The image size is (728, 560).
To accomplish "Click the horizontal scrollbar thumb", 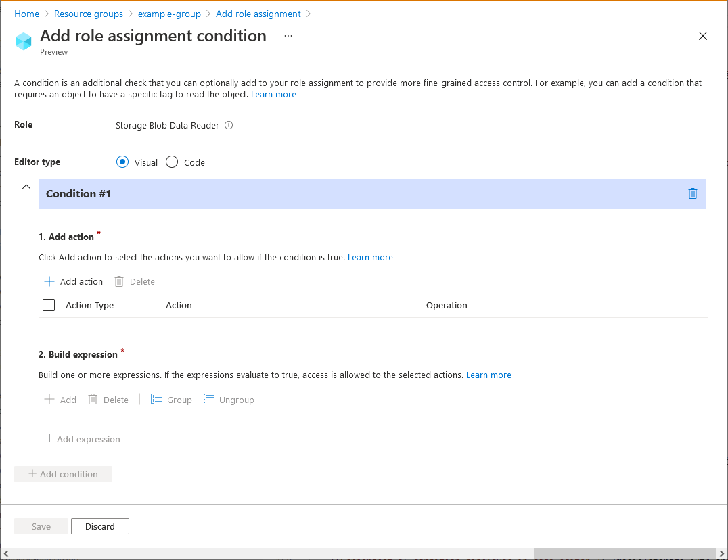I will point(624,553).
